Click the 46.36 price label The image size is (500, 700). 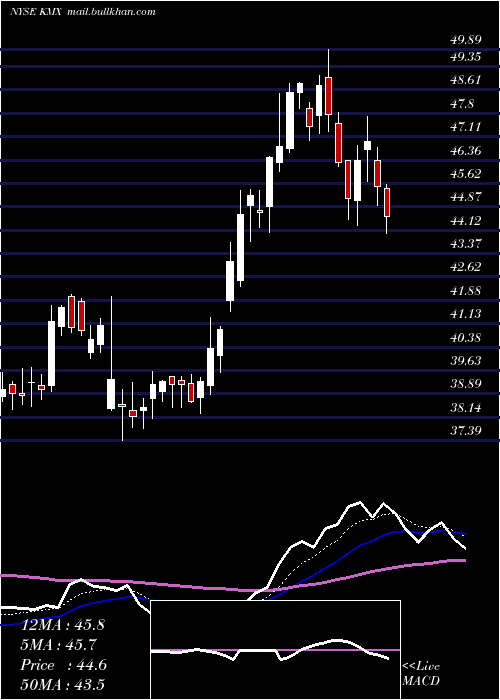click(x=465, y=151)
